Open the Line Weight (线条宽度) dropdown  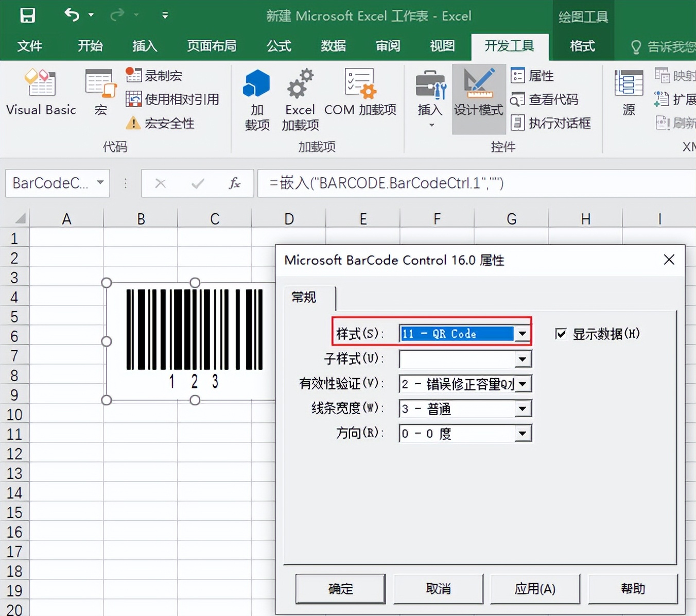tap(523, 408)
